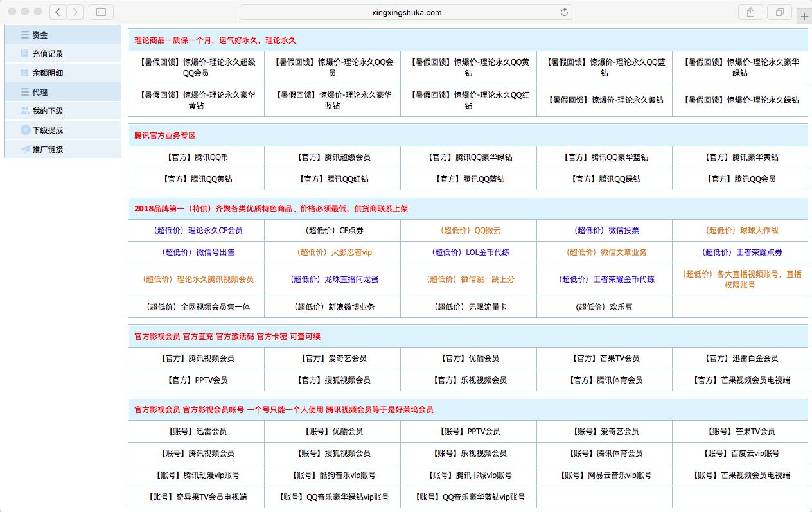Open 惊爆价-理论永久绿钻 product
The image size is (812, 512).
pos(740,100)
